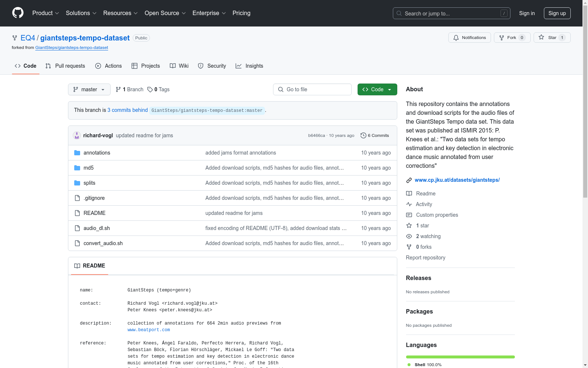The width and height of the screenshot is (588, 368).
Task: Click the audio_dl.sh file icon
Action: [77, 228]
